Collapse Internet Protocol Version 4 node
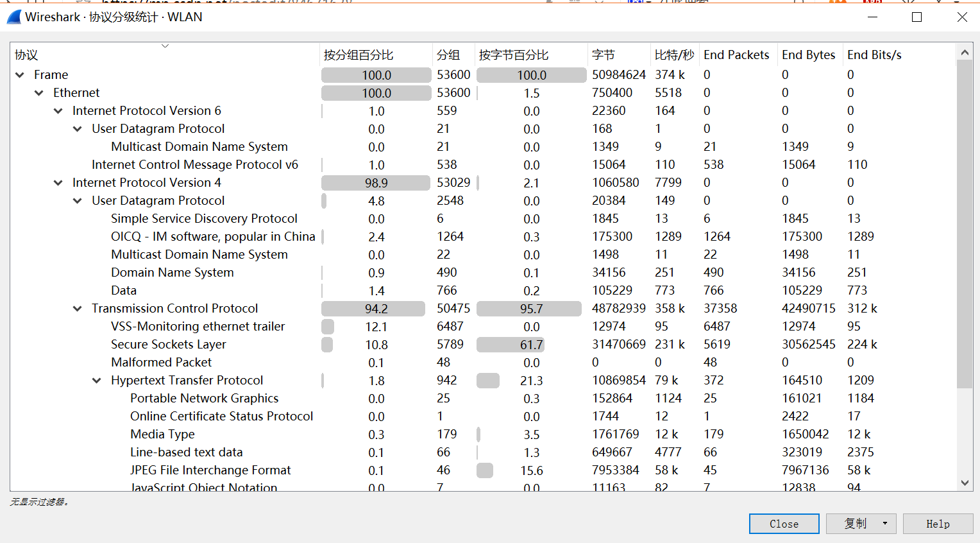 pos(58,183)
